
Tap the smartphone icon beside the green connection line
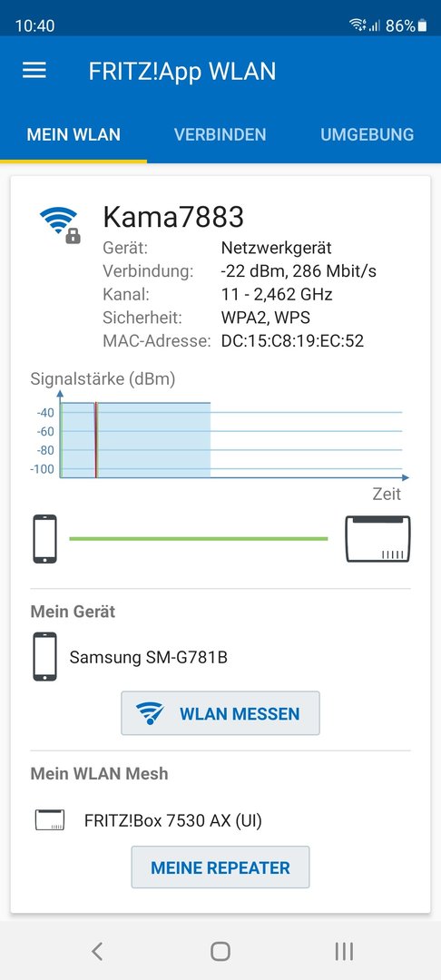(45, 539)
